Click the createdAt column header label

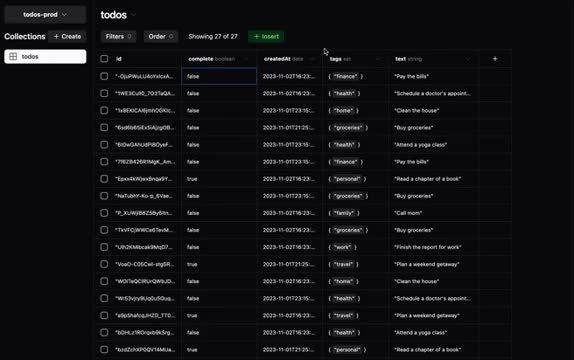(x=277, y=59)
